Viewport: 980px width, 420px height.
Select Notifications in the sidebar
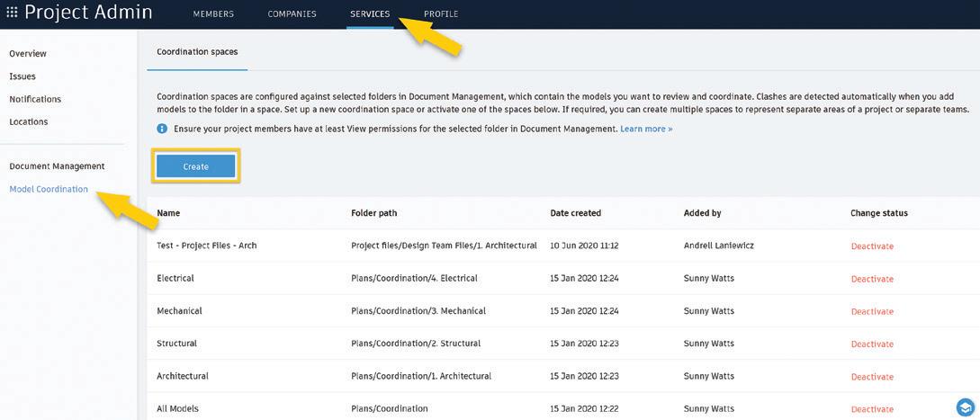tap(35, 99)
